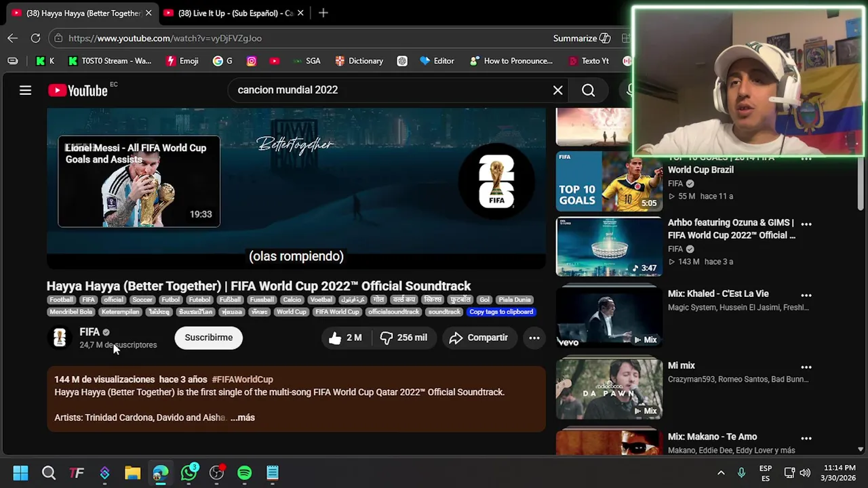Screen dimensions: 868x488
Task: Like the video (2 M thumbs up)
Action: coord(345,338)
